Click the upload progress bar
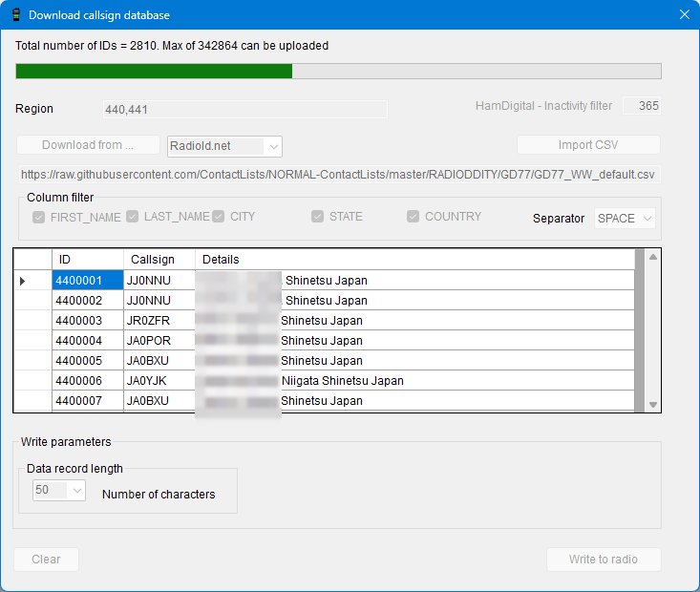 [x=338, y=72]
